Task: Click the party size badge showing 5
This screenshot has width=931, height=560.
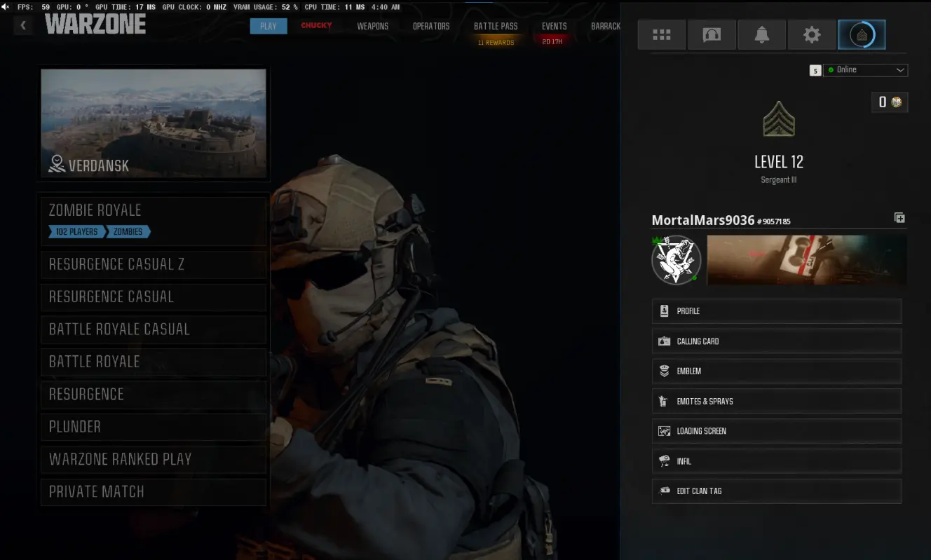Action: (815, 70)
